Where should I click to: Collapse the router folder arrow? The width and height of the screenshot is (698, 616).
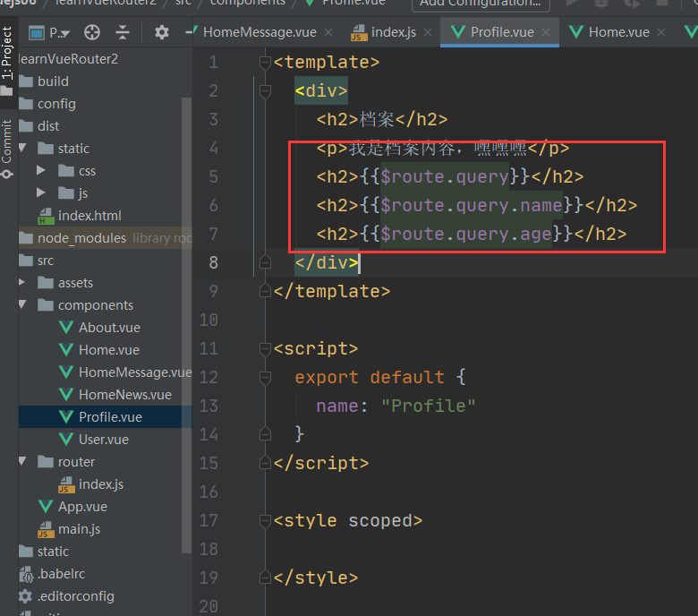click(x=23, y=461)
